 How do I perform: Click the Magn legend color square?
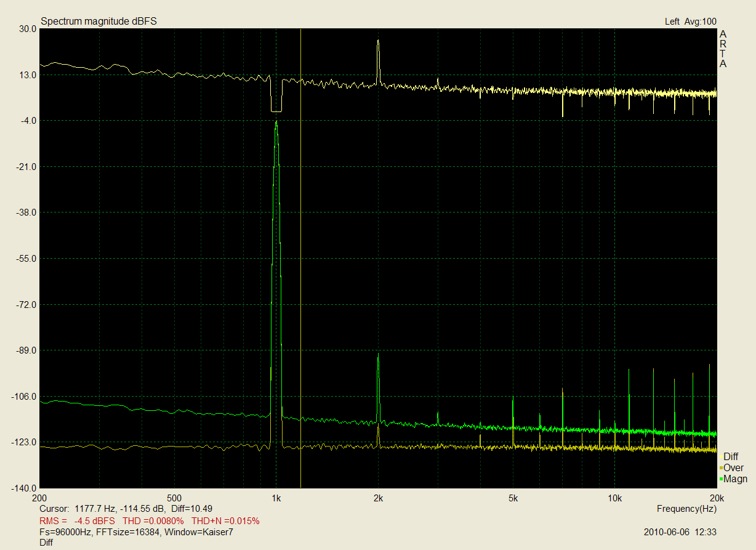(721, 479)
